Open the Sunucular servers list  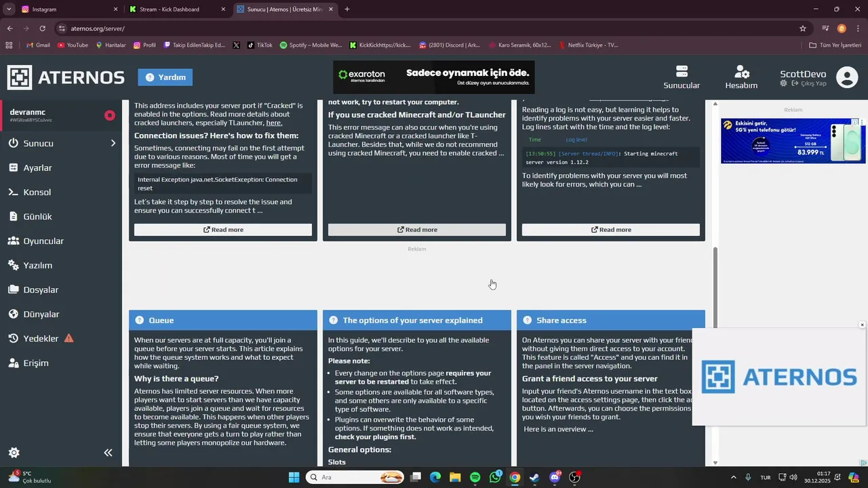point(682,77)
